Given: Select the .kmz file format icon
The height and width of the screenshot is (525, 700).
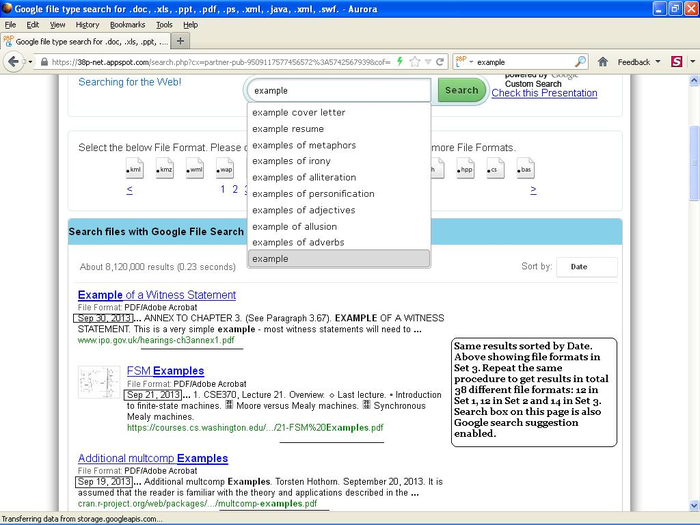Looking at the screenshot, I should (x=165, y=168).
